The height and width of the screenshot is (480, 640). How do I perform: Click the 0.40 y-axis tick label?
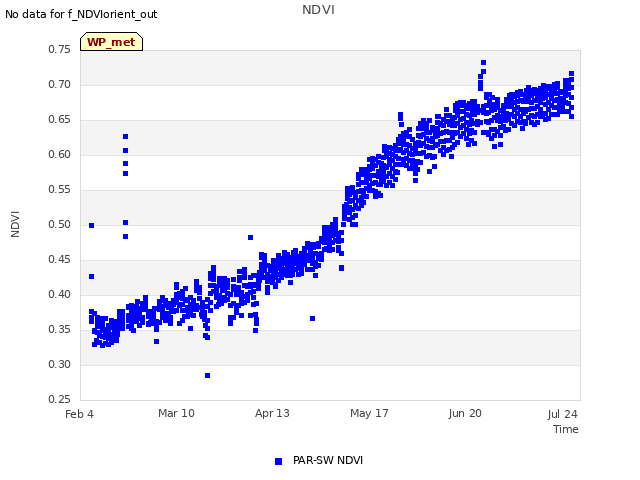pos(59,294)
